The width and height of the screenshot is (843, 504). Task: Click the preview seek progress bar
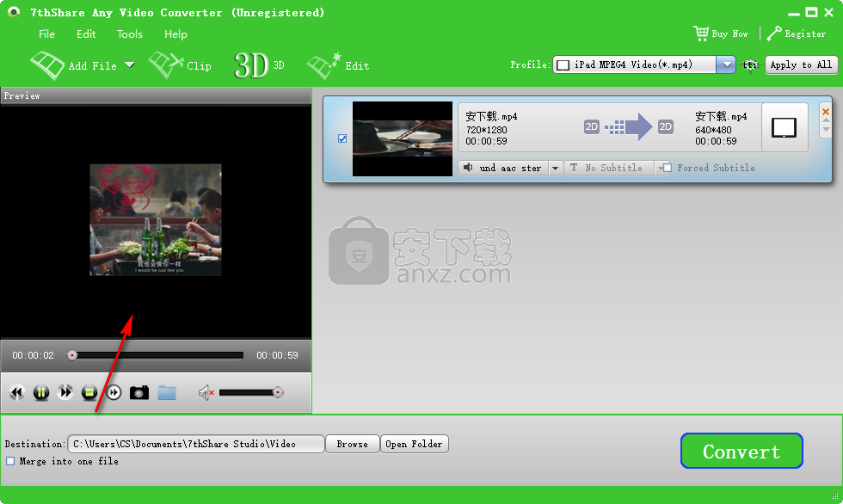pos(156,355)
